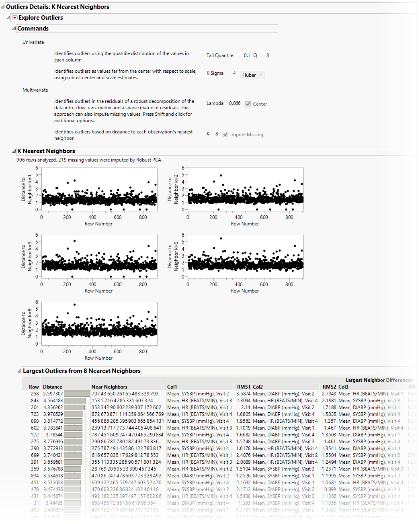The image size is (420, 524).
Task: Select row 275 in outliers table
Action: [x=35, y=442]
